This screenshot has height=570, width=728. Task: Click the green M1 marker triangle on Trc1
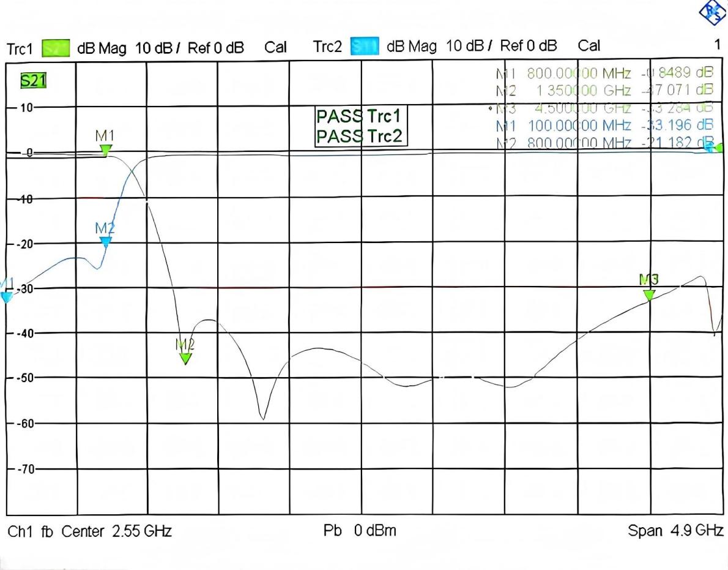point(106,150)
